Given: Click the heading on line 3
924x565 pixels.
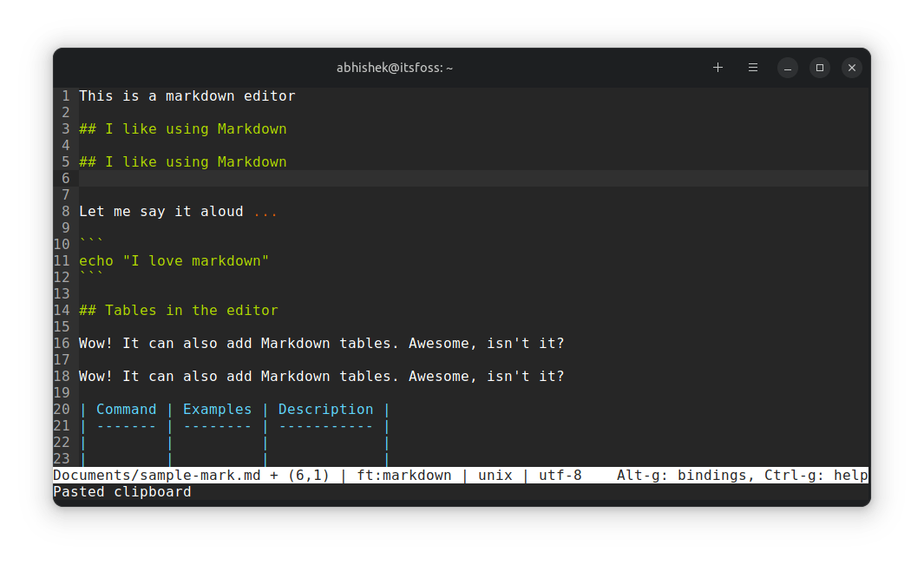Looking at the screenshot, I should (x=183, y=129).
